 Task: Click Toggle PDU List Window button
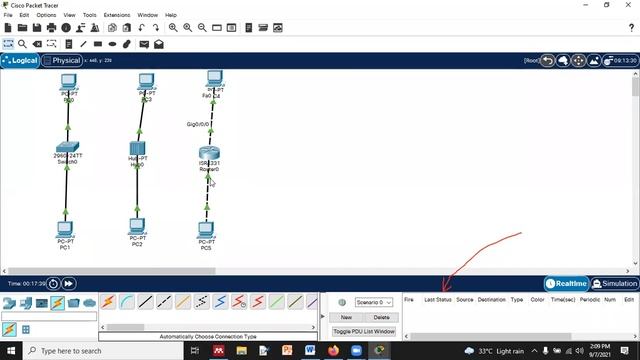[364, 331]
